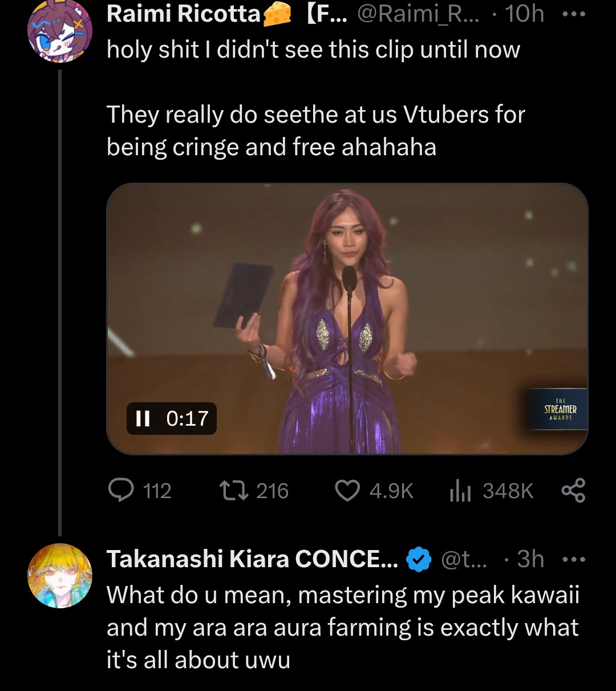Like the post with 4.9K likes

(x=347, y=491)
